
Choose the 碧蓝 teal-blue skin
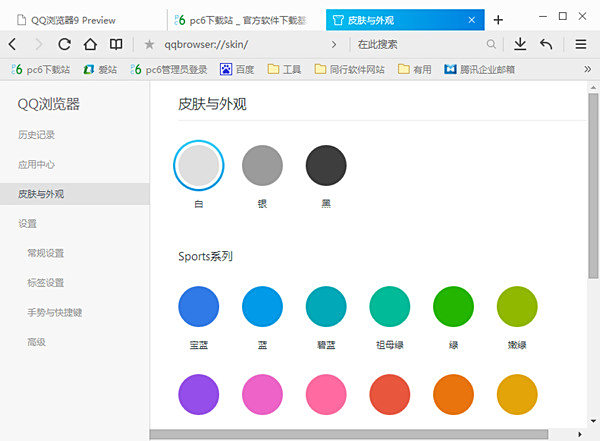point(326,306)
